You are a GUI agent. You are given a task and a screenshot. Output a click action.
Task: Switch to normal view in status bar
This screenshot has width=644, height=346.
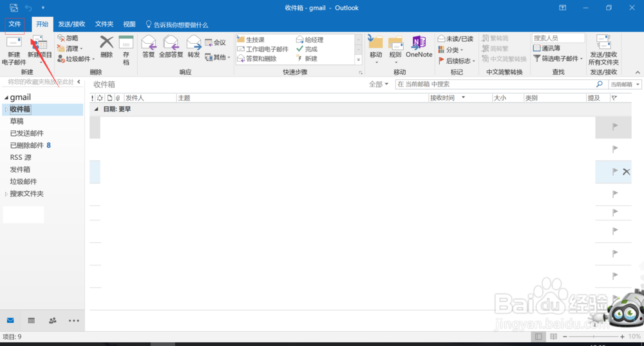538,336
